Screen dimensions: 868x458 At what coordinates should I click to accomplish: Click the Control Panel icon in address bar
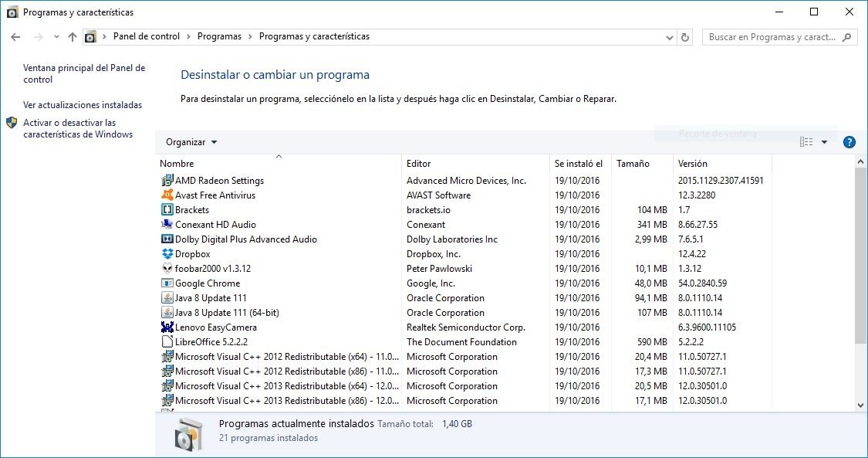(x=90, y=37)
